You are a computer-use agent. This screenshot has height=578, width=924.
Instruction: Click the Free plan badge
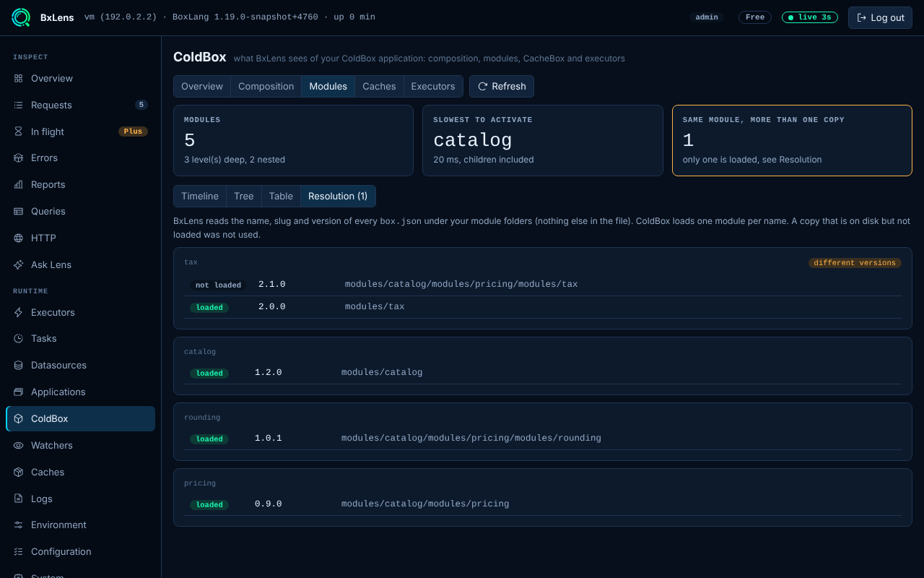point(755,17)
